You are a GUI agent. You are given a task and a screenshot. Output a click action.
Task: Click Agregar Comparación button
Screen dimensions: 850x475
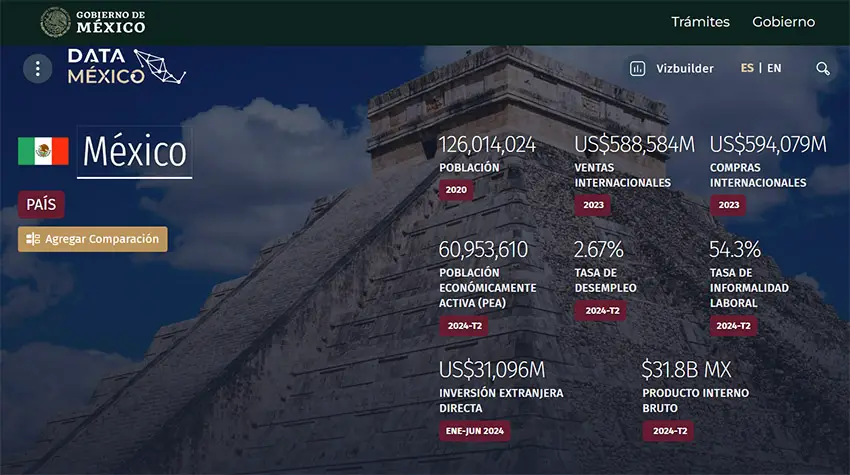click(93, 239)
